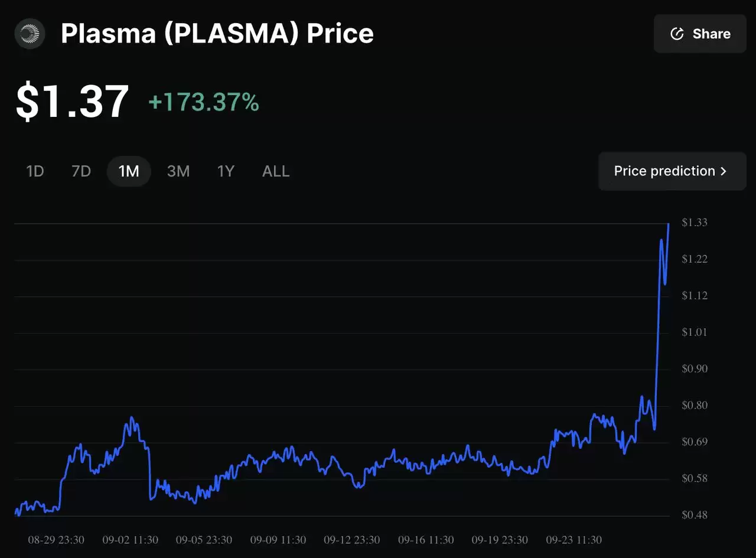The width and height of the screenshot is (756, 558).
Task: Click the $1.37 price value
Action: [72, 99]
